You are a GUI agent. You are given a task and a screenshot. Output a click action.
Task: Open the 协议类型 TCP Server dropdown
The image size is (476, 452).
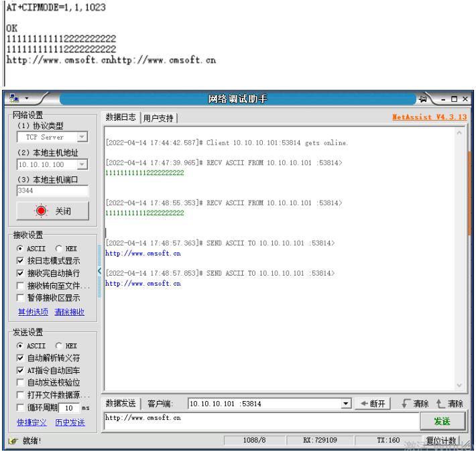pos(82,137)
